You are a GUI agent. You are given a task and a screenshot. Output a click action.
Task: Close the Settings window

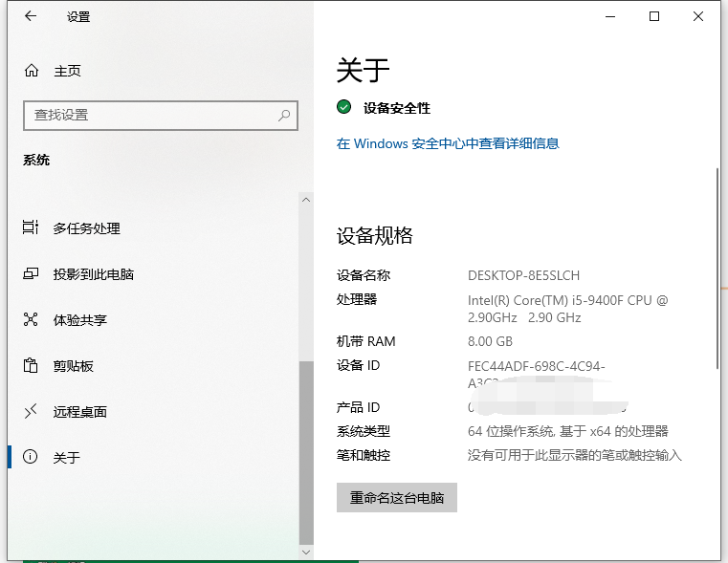coord(699,16)
